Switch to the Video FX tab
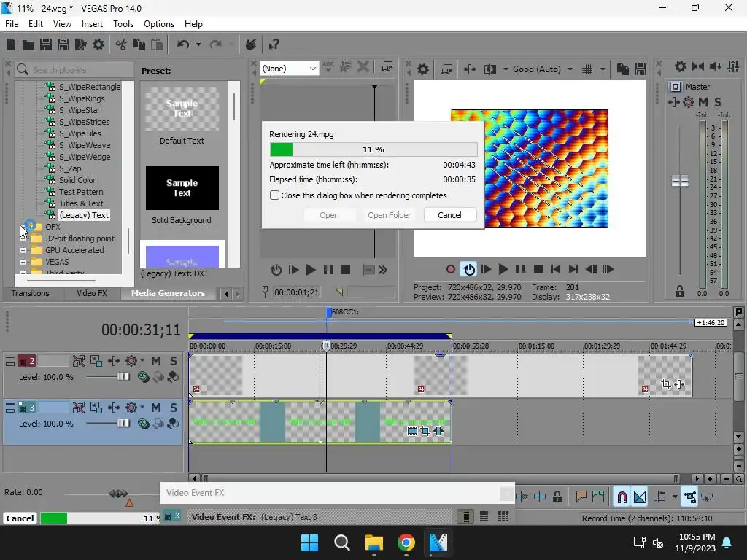The image size is (747, 560). click(x=91, y=293)
